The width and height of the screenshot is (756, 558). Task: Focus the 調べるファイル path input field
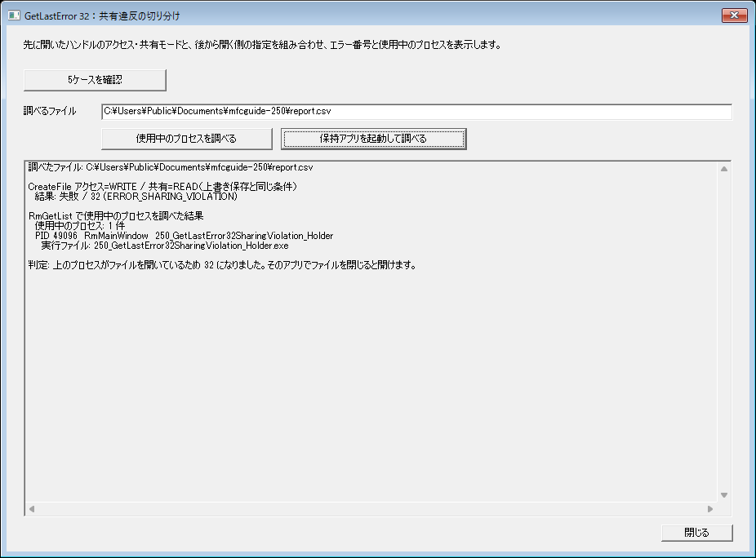(x=416, y=111)
